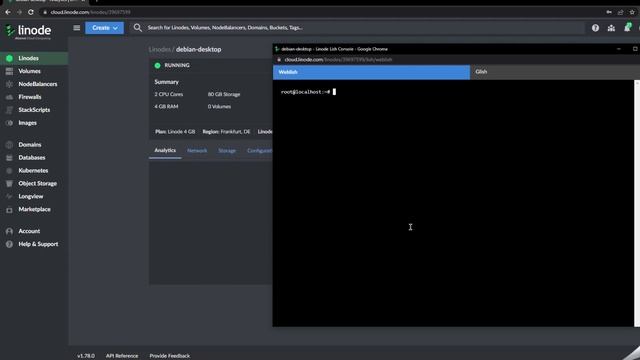The height and width of the screenshot is (360, 640).
Task: Click the Help & Support sidebar icon
Action: (x=9, y=244)
